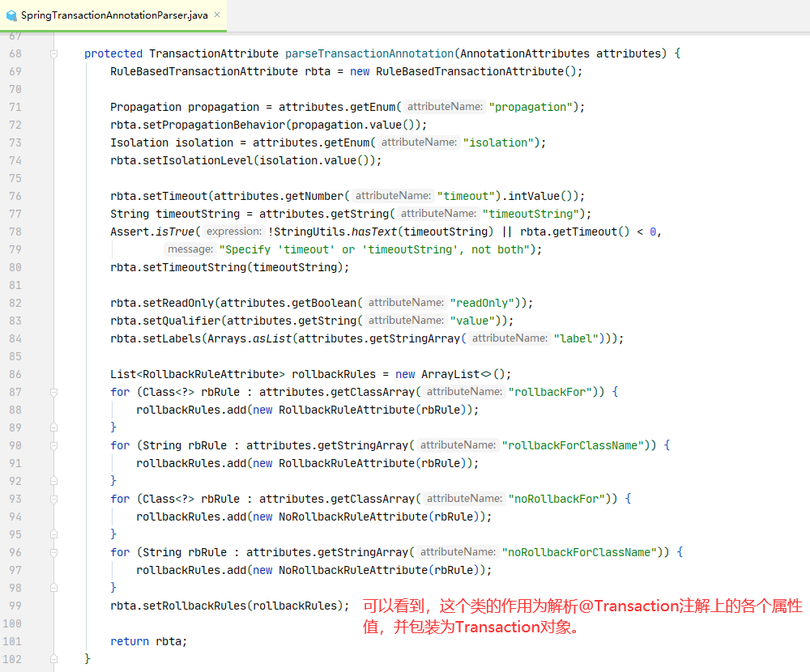
Task: Click the "timeout" string literal on line 76
Action: [x=466, y=196]
